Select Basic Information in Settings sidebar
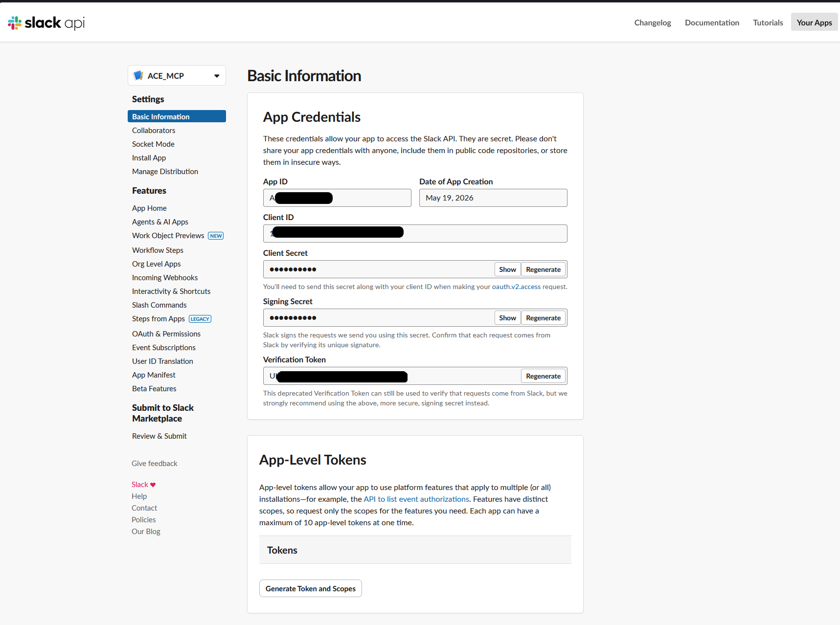Viewport: 840px width, 625px height. [x=177, y=116]
